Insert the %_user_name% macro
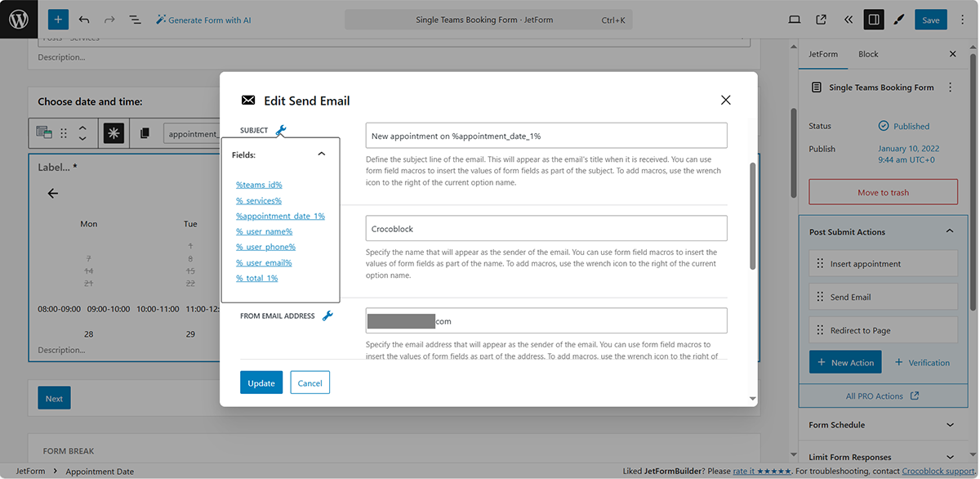The height and width of the screenshot is (479, 980). coord(264,231)
